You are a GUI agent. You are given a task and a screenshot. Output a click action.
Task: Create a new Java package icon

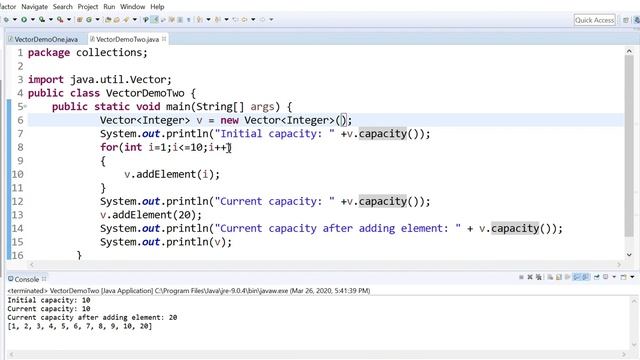[79, 19]
